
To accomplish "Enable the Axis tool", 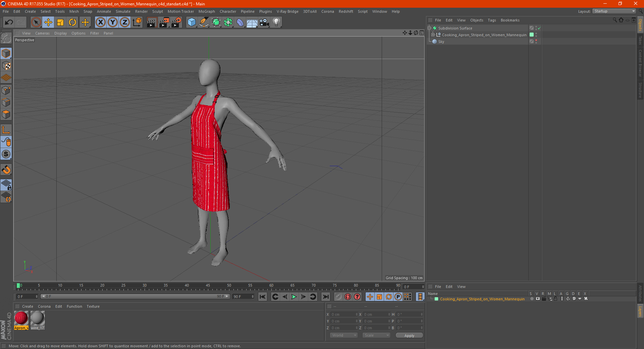I will pyautogui.click(x=6, y=130).
